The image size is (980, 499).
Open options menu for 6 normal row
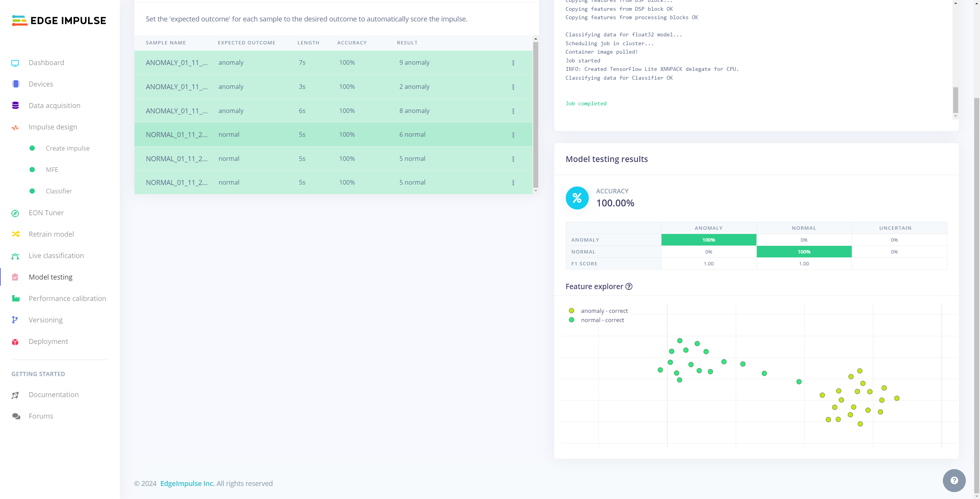tap(513, 135)
